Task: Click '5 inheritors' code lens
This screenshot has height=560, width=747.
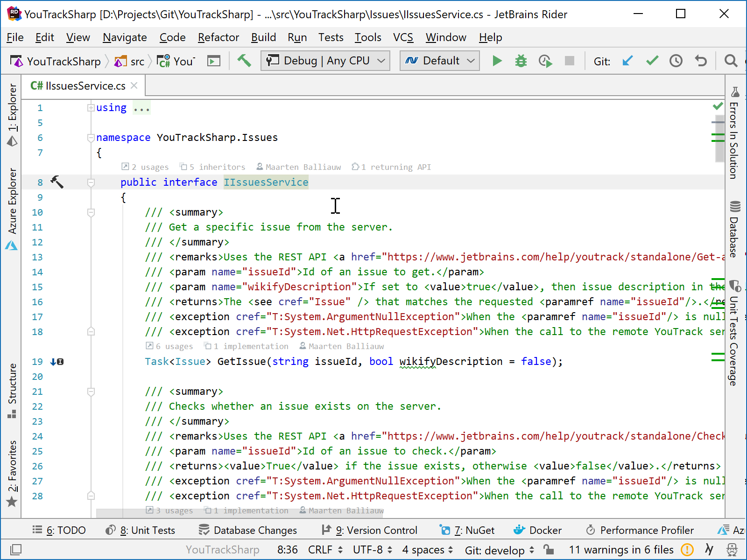Action: (x=212, y=167)
